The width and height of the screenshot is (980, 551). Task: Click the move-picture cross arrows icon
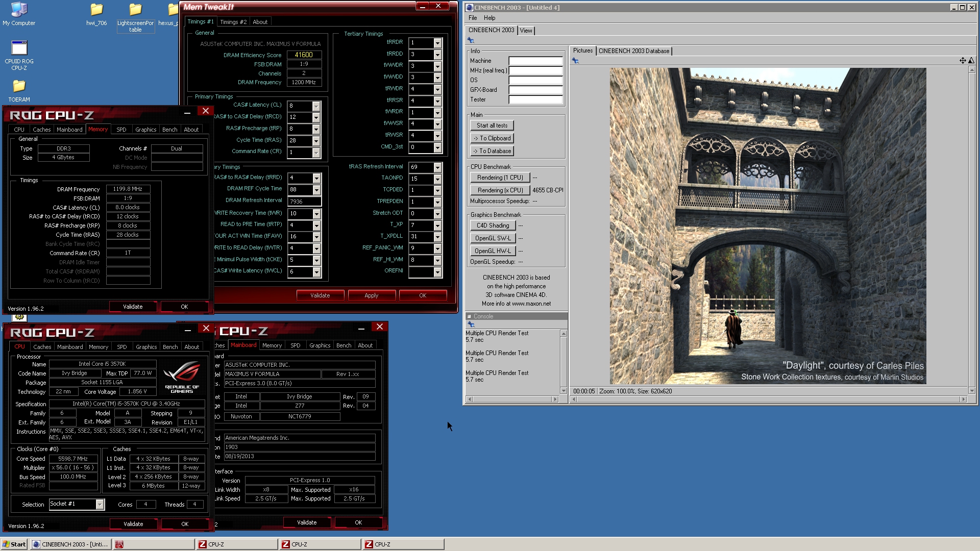coord(963,61)
